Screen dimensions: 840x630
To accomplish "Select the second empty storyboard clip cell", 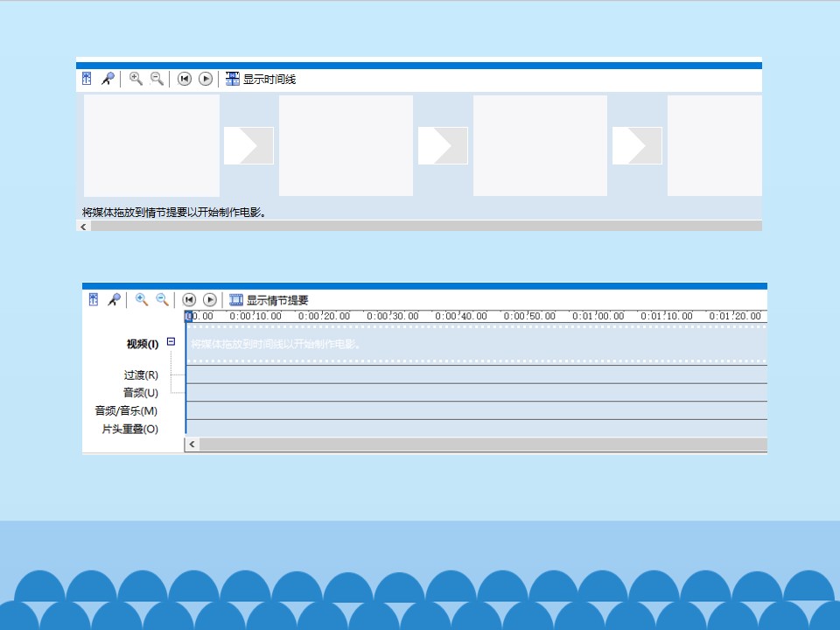I will coord(346,146).
